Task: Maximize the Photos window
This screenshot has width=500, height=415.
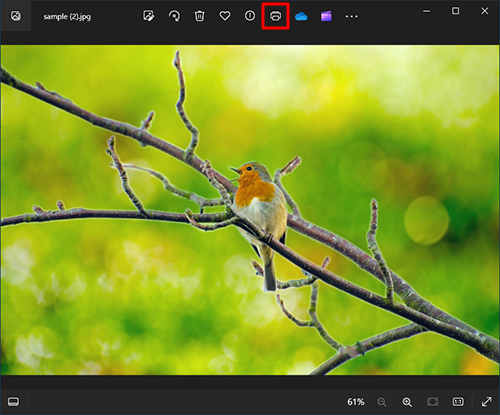Action: pos(455,11)
